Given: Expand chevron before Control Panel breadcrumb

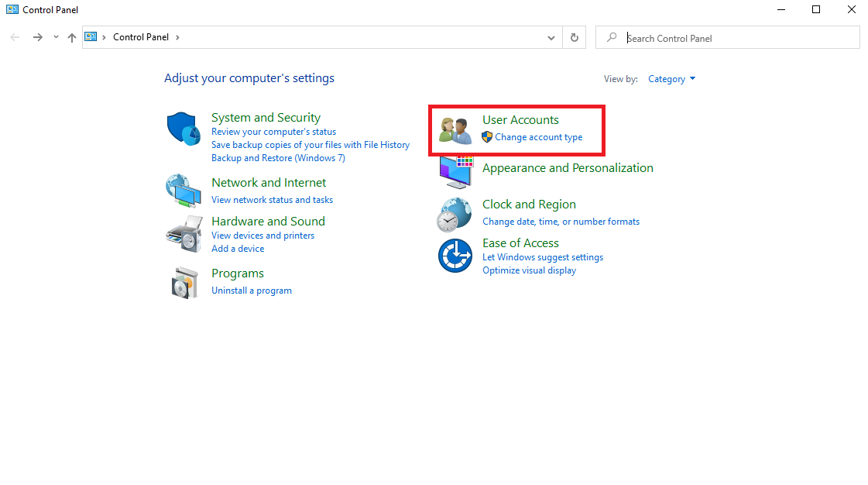Looking at the screenshot, I should [x=104, y=37].
